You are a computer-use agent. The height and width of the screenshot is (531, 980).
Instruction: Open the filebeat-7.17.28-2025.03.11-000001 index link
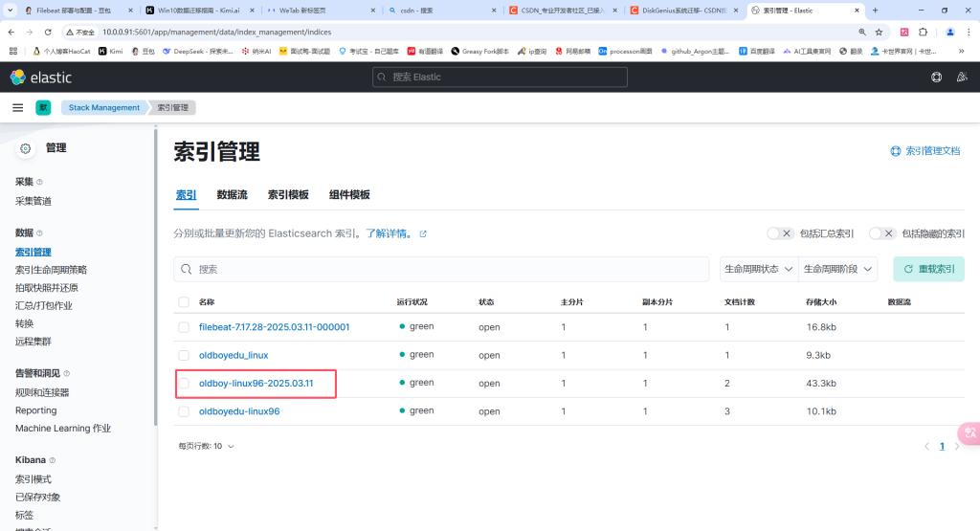tap(274, 327)
